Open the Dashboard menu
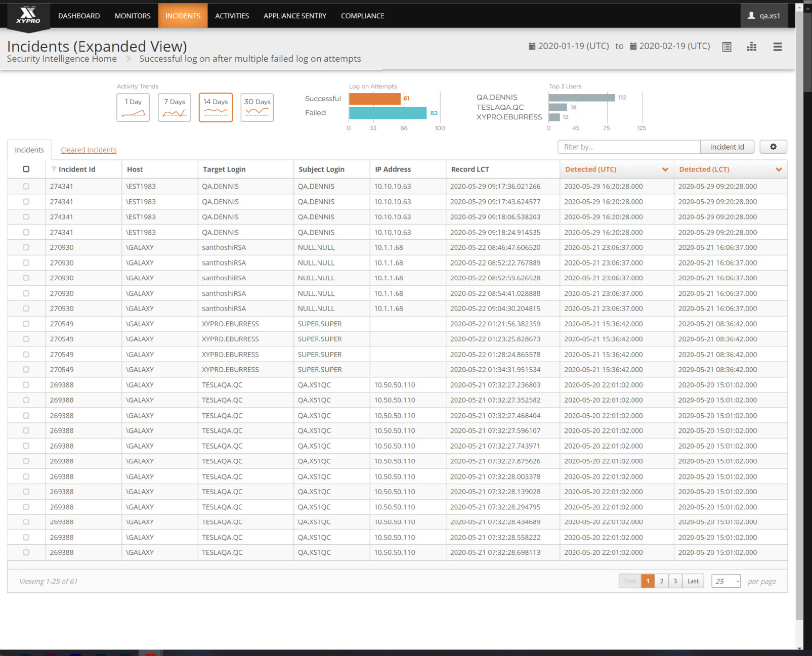 click(x=79, y=16)
